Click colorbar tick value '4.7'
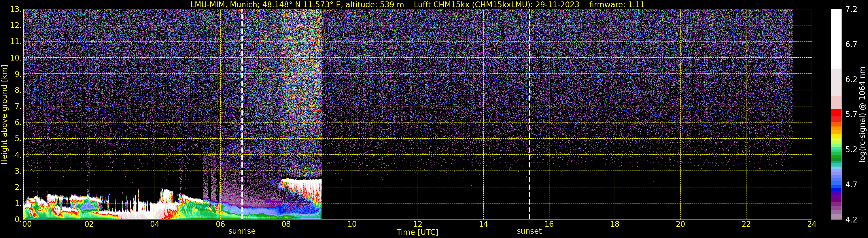868x238 pixels. pyautogui.click(x=851, y=184)
